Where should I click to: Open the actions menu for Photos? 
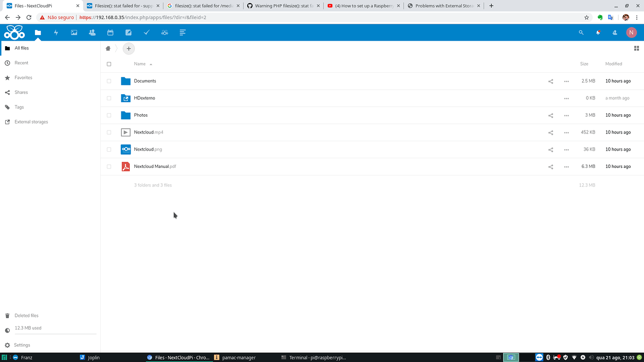[x=566, y=115]
